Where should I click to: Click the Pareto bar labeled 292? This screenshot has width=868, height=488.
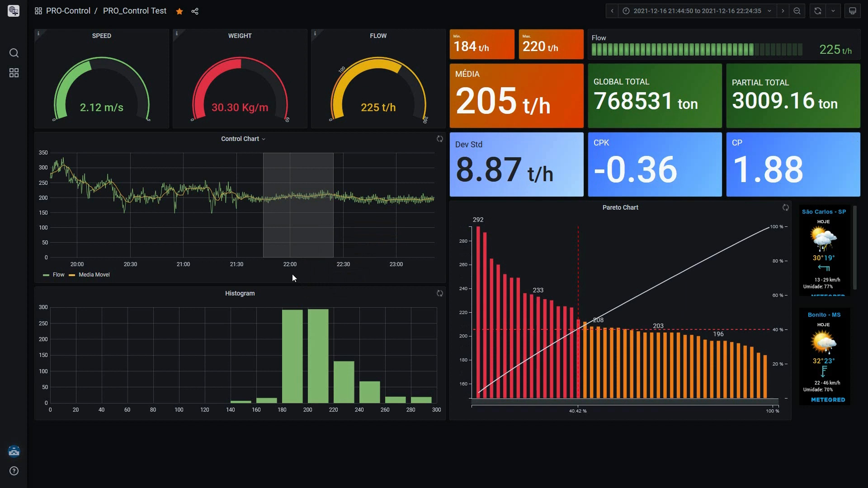coord(478,312)
